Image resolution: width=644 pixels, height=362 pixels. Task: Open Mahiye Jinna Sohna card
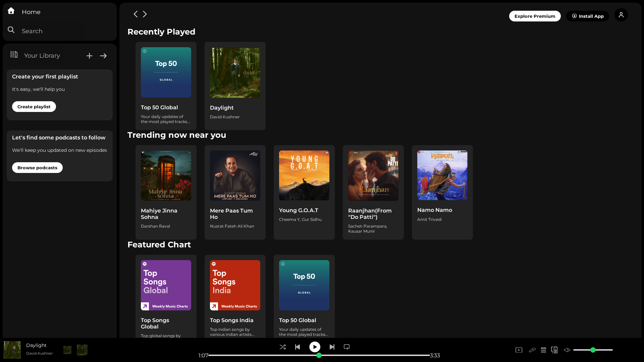point(166,192)
